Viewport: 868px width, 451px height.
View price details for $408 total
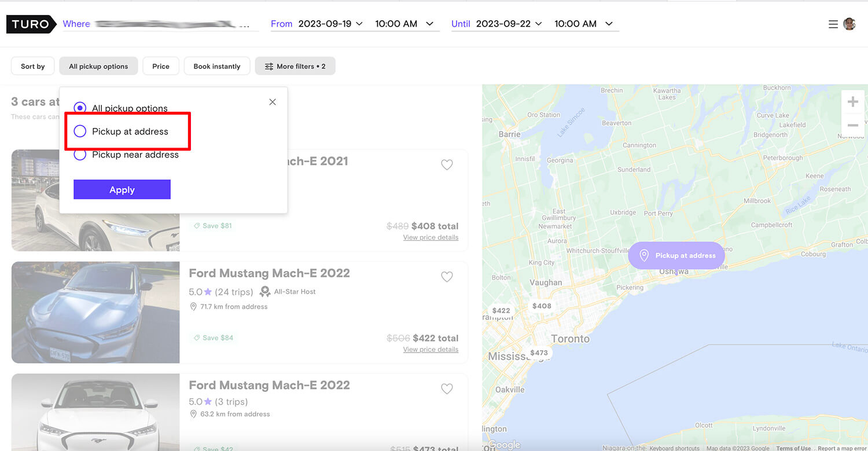tap(431, 237)
